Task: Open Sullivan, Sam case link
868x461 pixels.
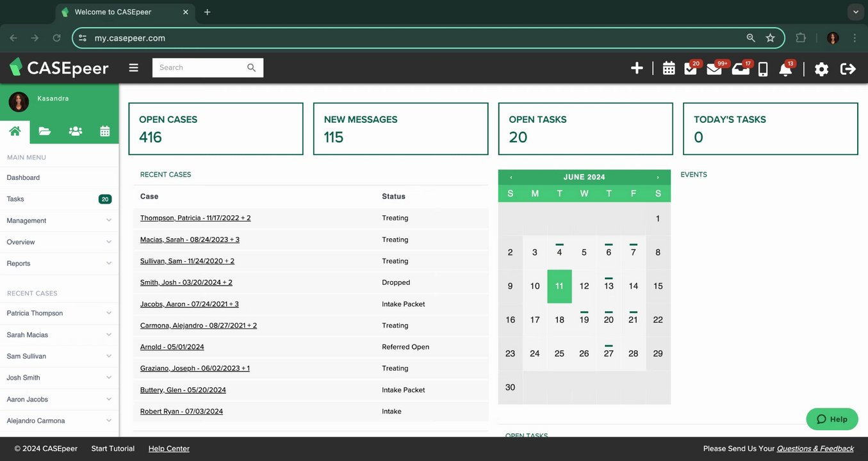Action: (x=187, y=261)
